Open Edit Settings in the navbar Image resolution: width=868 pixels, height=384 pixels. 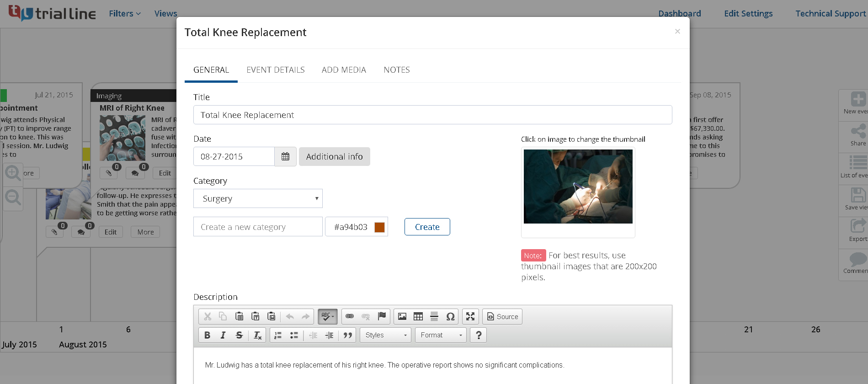click(748, 14)
